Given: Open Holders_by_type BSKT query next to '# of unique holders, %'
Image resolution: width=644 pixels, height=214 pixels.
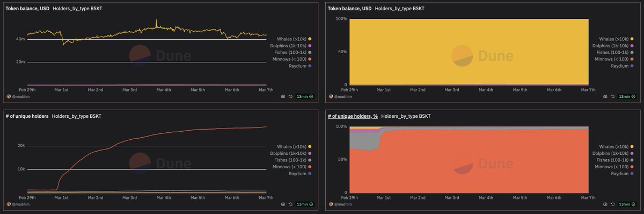Looking at the screenshot, I should click(406, 116).
